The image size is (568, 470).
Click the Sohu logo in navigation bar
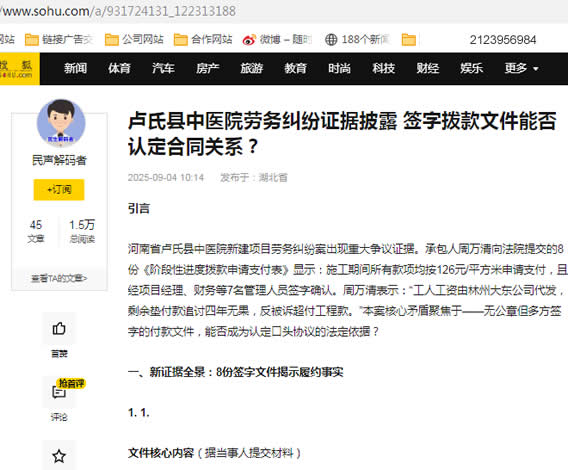point(17,69)
